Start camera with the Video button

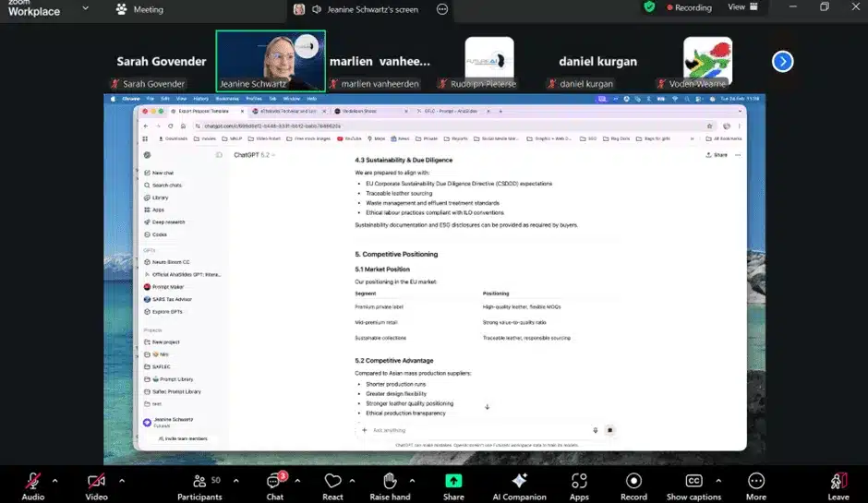pos(96,486)
